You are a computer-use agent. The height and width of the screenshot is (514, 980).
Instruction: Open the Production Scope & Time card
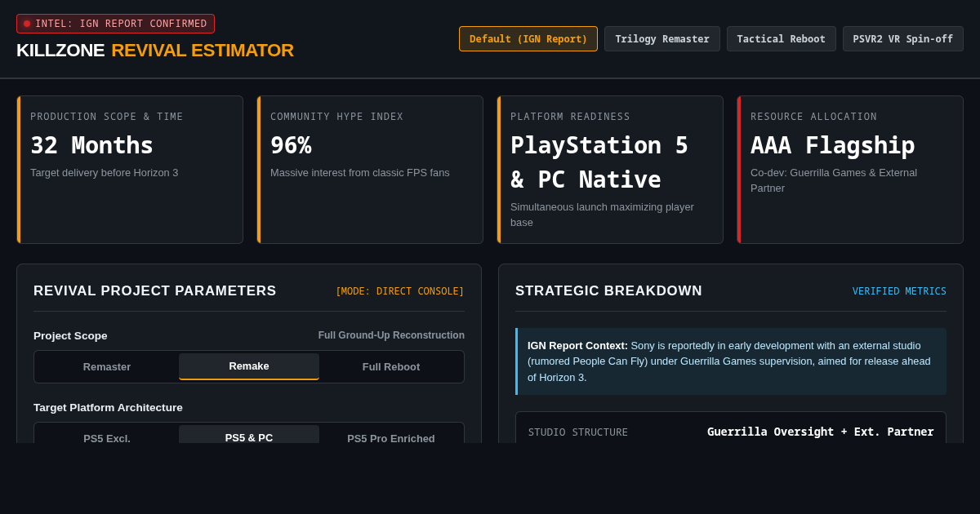[130, 170]
